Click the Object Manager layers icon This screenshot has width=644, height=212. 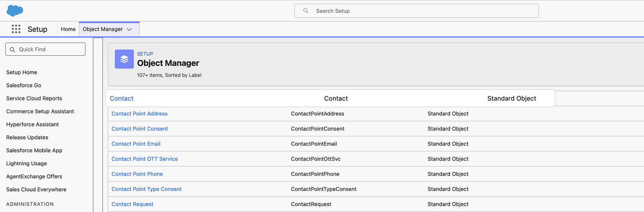coord(124,59)
